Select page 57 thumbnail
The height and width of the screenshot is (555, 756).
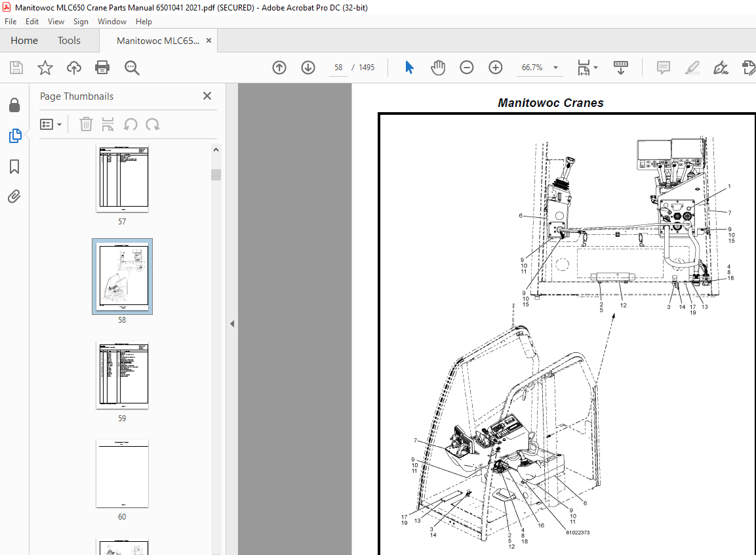pos(123,178)
